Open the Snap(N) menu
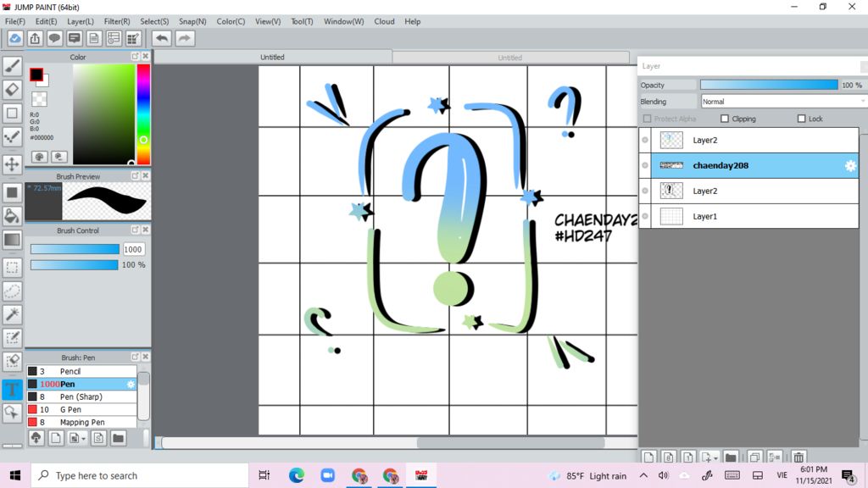This screenshot has height=488, width=868. click(192, 21)
